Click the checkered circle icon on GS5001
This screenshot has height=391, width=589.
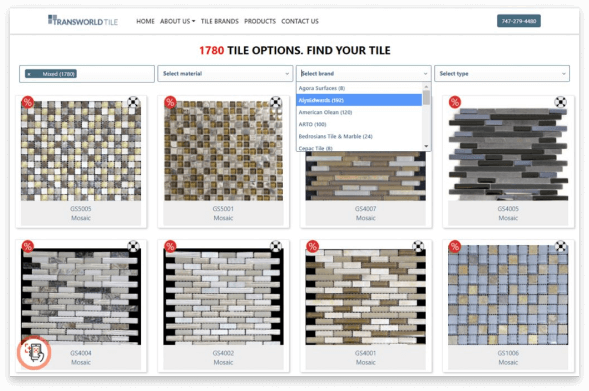pyautogui.click(x=276, y=102)
